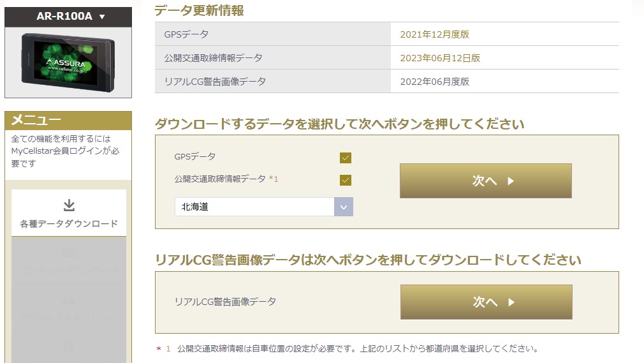
Task: Click the chevron on the 北海道 selector
Action: 344,207
